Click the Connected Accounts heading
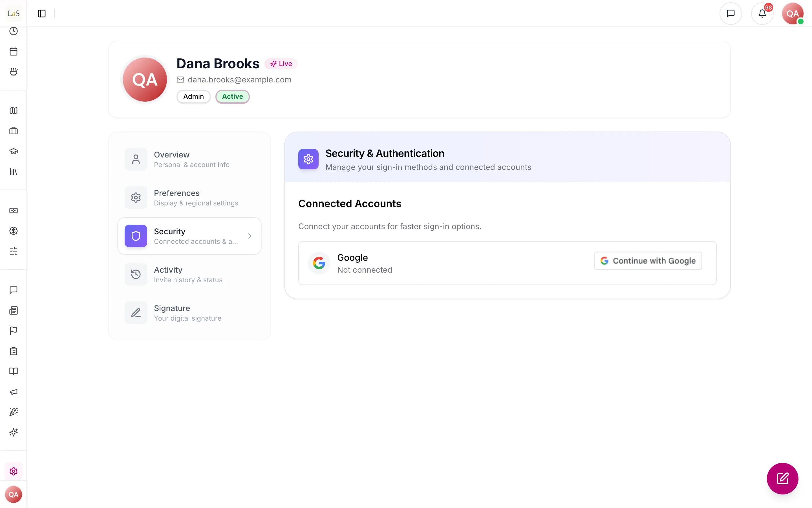812x508 pixels. 350,203
